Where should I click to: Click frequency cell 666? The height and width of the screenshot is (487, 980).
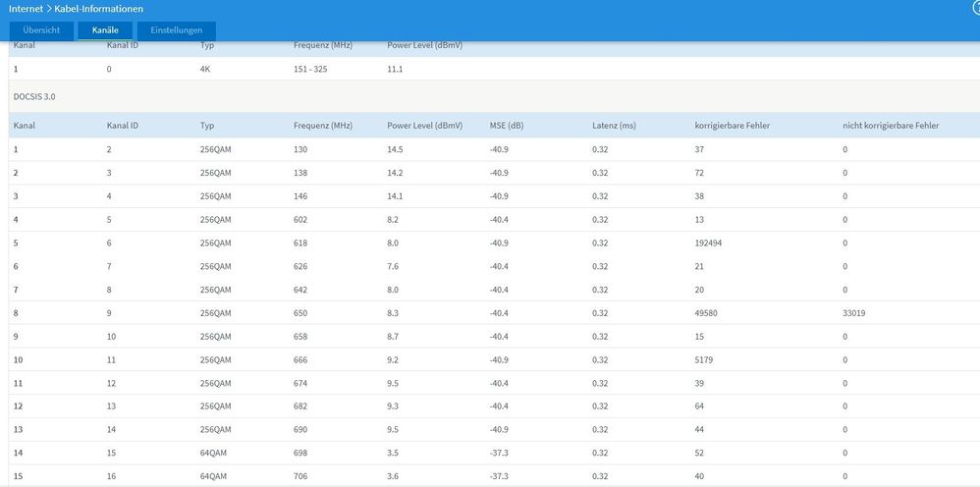point(300,360)
